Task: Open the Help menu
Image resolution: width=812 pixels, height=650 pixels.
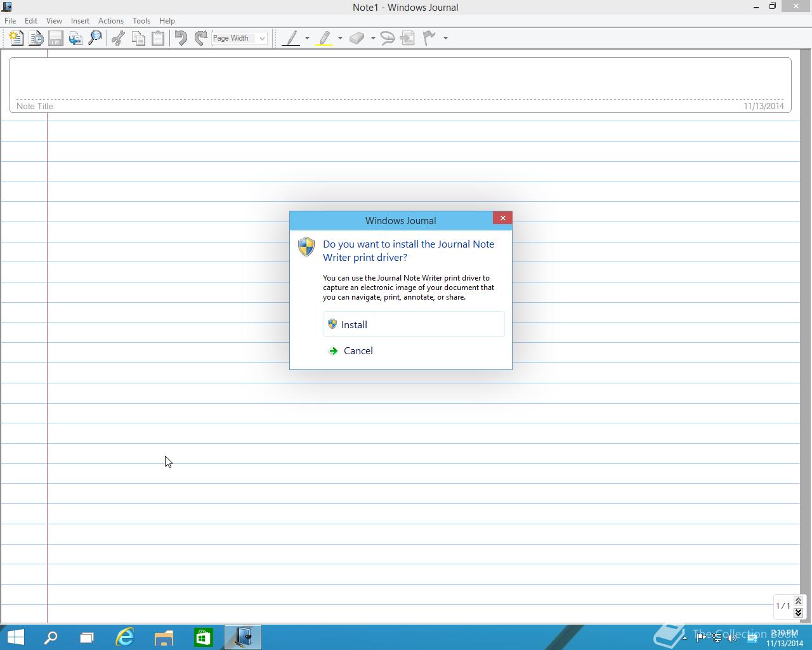Action: tap(167, 21)
